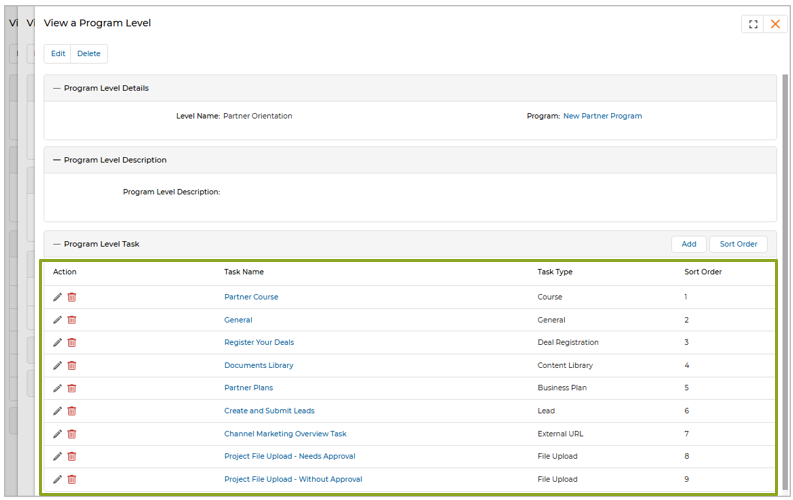
Task: Delete the Documents Library task
Action: click(x=72, y=366)
